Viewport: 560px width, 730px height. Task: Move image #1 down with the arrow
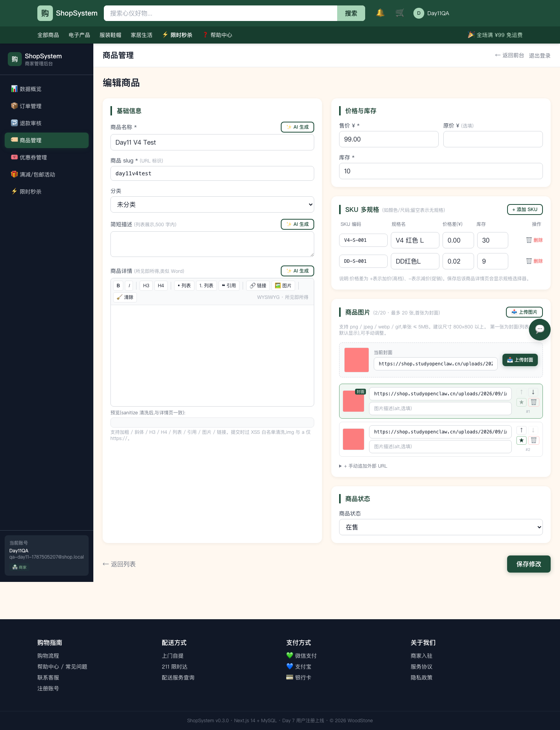[533, 392]
